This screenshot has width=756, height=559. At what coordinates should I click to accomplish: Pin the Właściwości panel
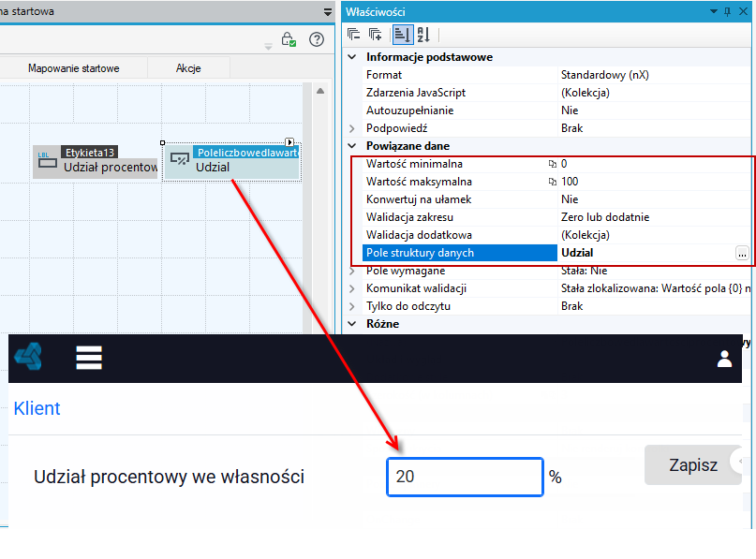tap(728, 12)
